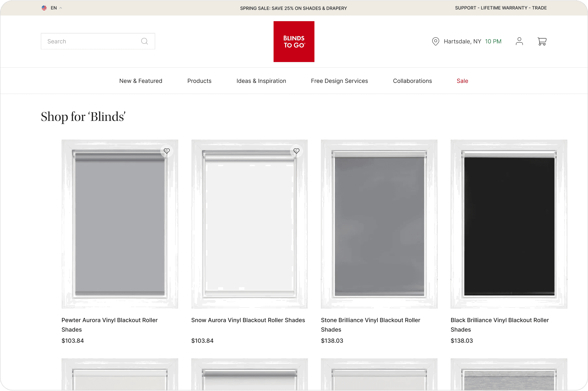
Task: Open Hartsdale, NY store location
Action: (x=462, y=41)
